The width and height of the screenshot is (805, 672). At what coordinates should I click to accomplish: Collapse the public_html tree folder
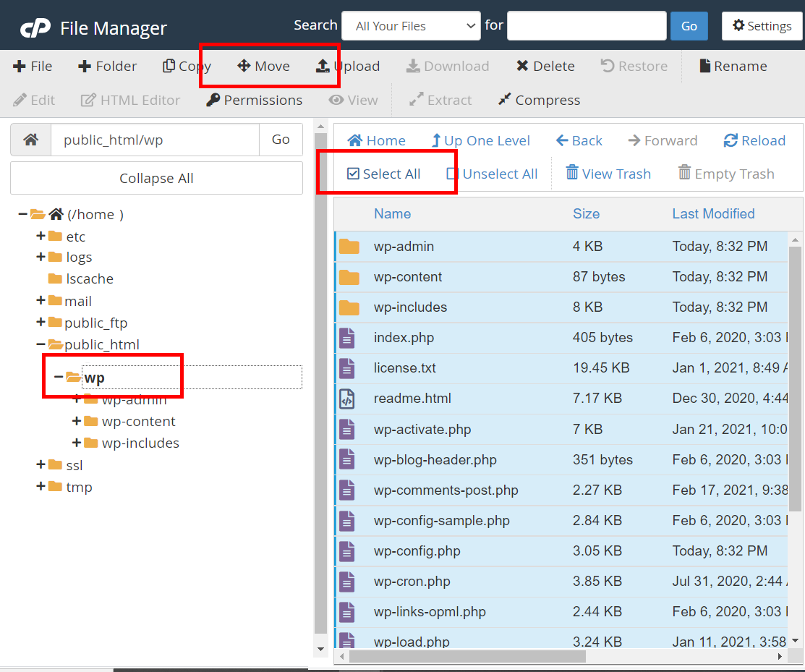pos(41,344)
